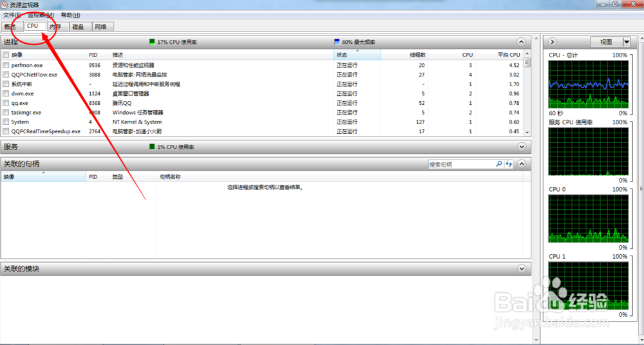Click the 服务 CPU 使用率 graph

pyautogui.click(x=588, y=151)
